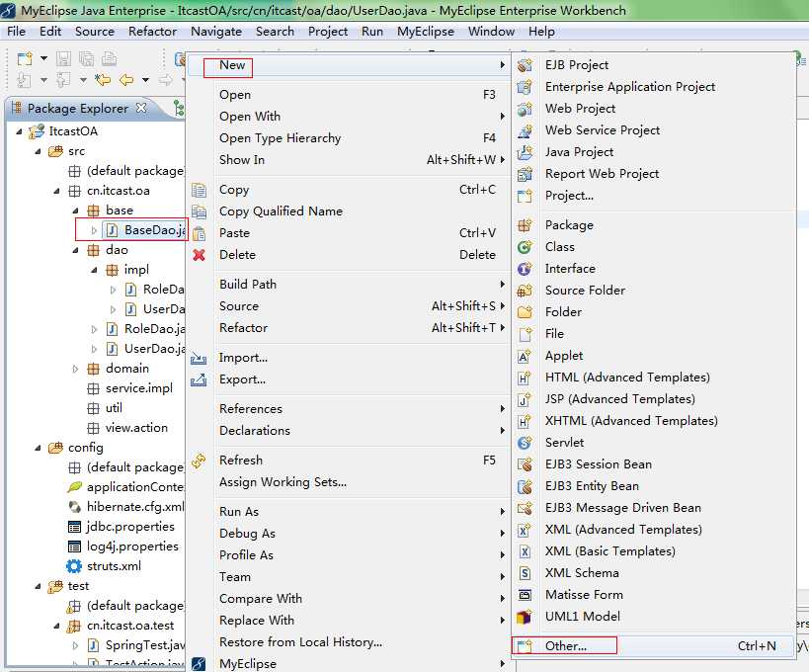Click the File icon in New submenu
Image resolution: width=809 pixels, height=672 pixels.
525,334
